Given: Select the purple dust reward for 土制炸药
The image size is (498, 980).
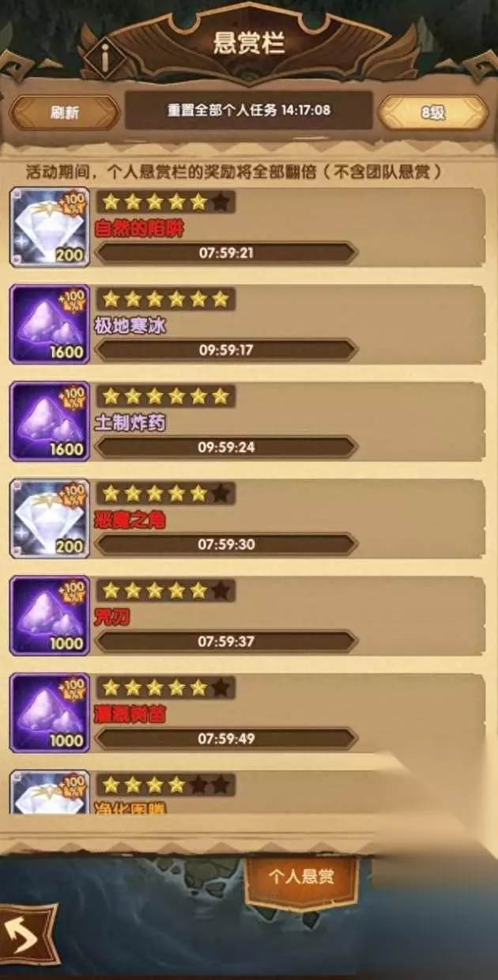Looking at the screenshot, I should 49,422.
